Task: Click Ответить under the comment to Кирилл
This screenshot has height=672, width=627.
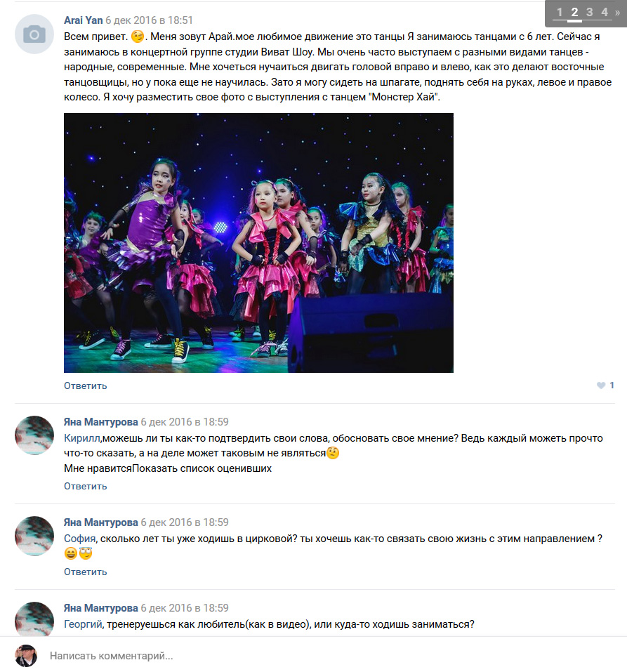Action: tap(85, 486)
